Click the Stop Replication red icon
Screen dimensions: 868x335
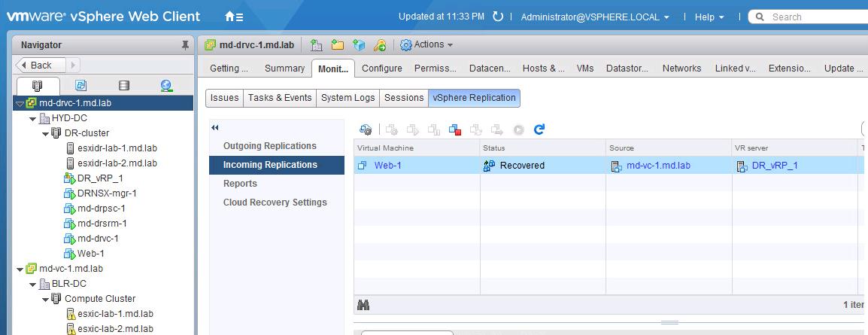point(455,129)
